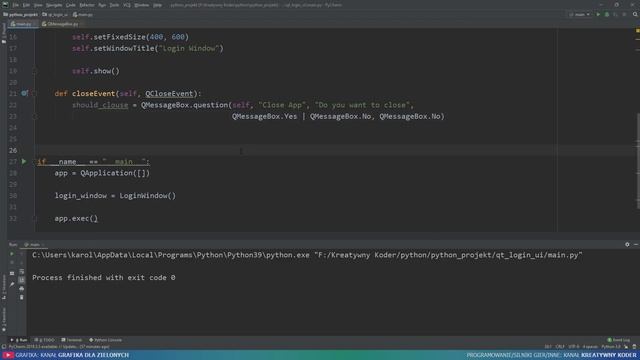Click the 'app.exec()' code on line 32
640x360 pixels.
point(76,218)
